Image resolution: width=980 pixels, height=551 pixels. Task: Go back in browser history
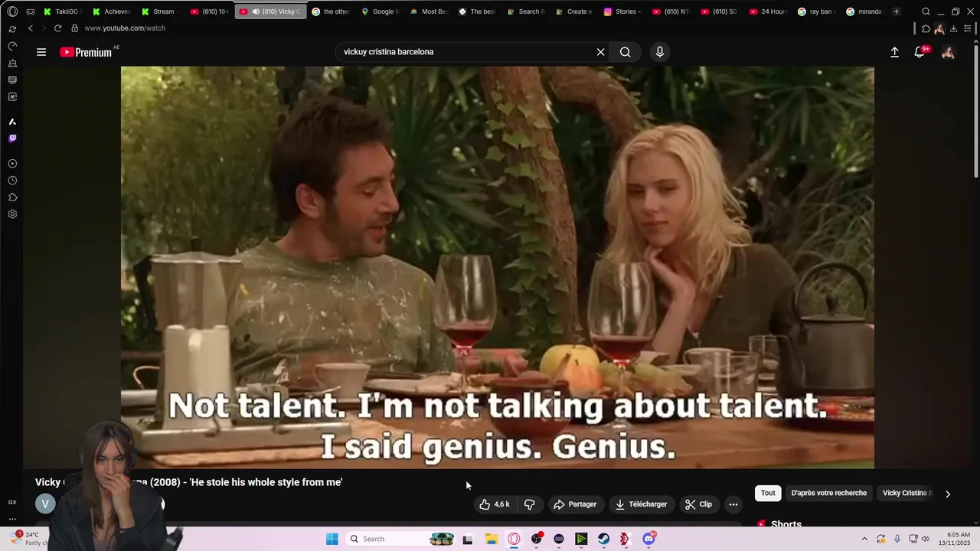pos(31,28)
